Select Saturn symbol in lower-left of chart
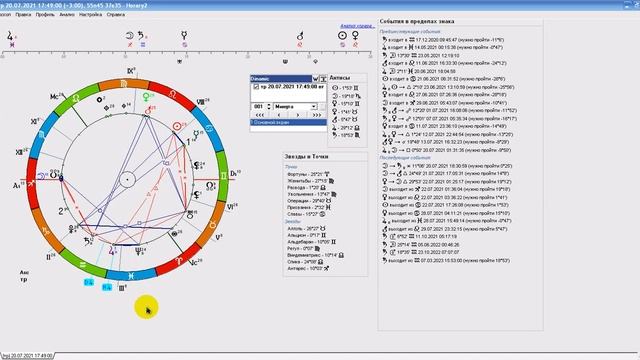Image resolution: width=640 pixels, height=360 pixels. tap(87, 241)
